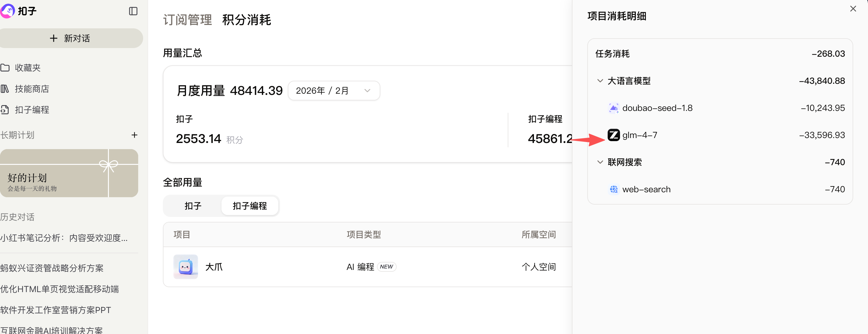The width and height of the screenshot is (868, 334).
Task: Click the 好的计划 gift card
Action: (x=69, y=173)
